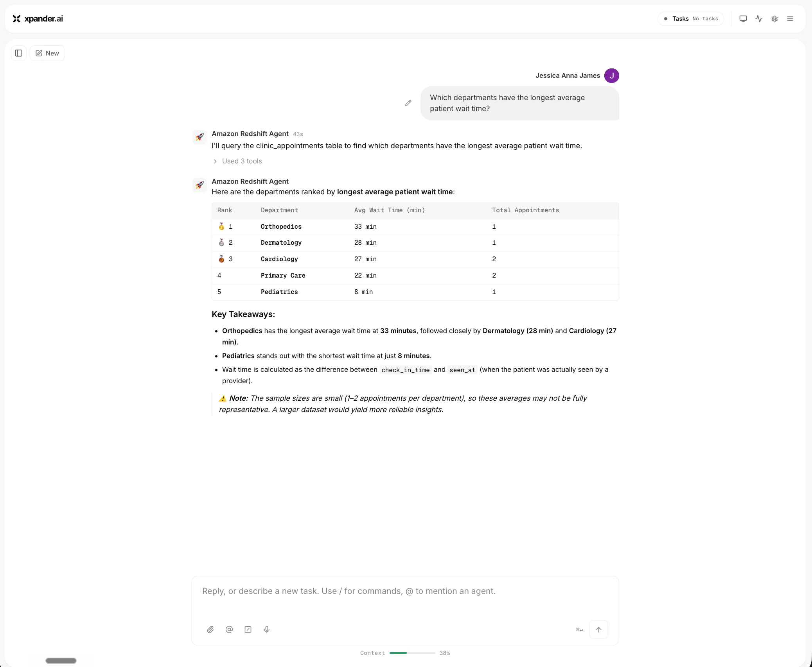The height and width of the screenshot is (667, 812).
Task: Click the slash commands icon
Action: click(x=248, y=629)
